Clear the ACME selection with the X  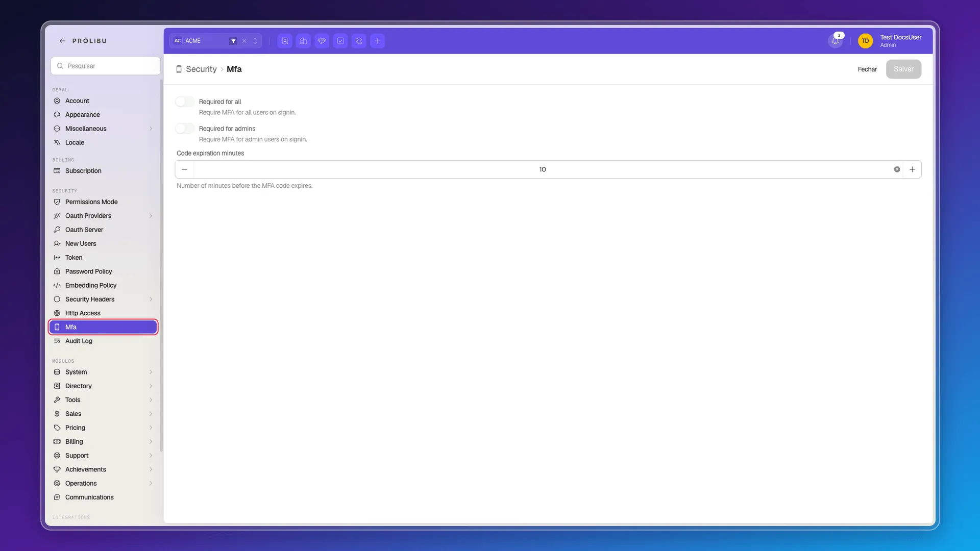click(244, 41)
